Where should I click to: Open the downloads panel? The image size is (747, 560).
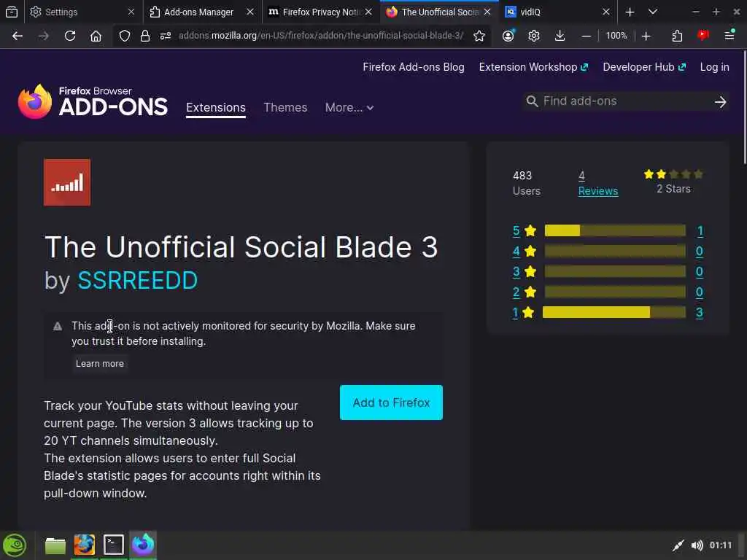click(x=560, y=36)
